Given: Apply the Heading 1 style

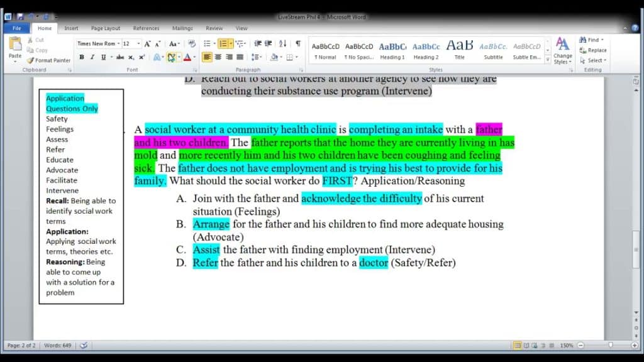Looking at the screenshot, I should click(x=392, y=51).
